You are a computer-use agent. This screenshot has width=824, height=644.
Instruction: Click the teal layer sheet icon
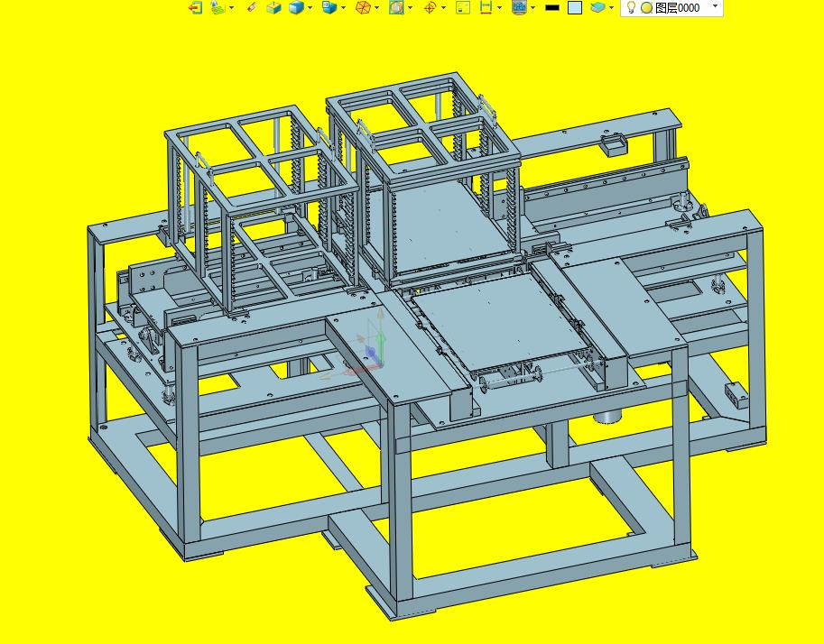click(598, 7)
